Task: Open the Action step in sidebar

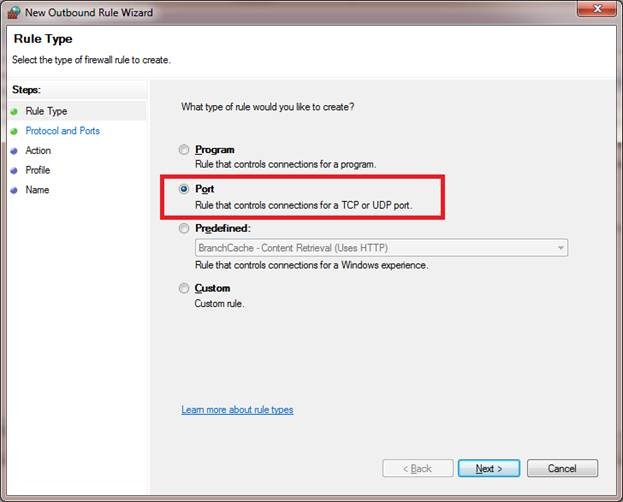Action: (x=38, y=151)
